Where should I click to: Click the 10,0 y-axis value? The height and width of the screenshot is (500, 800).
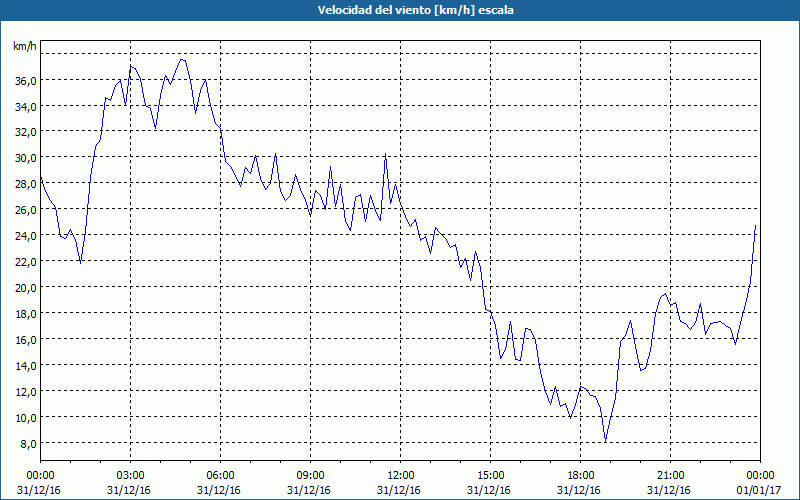(26, 418)
